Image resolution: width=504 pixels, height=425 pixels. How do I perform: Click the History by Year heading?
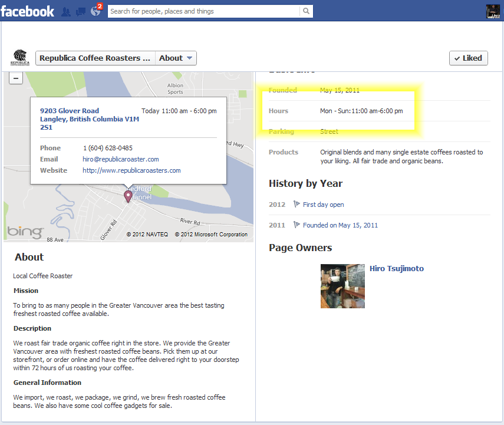306,183
